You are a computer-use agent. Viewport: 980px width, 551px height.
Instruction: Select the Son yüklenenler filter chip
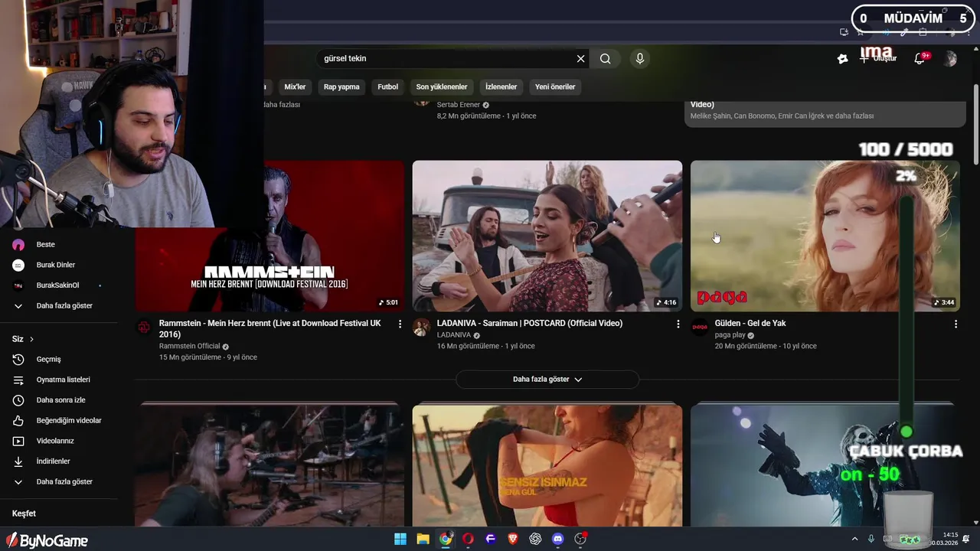click(442, 86)
